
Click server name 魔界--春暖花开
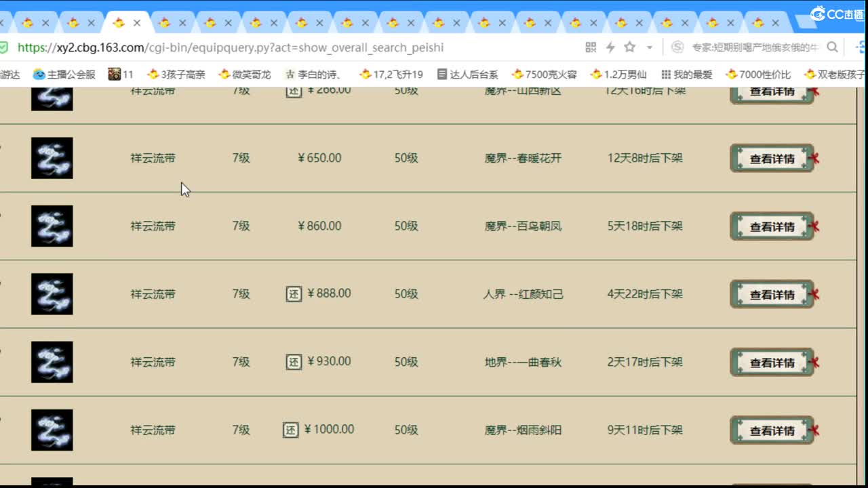(x=523, y=158)
